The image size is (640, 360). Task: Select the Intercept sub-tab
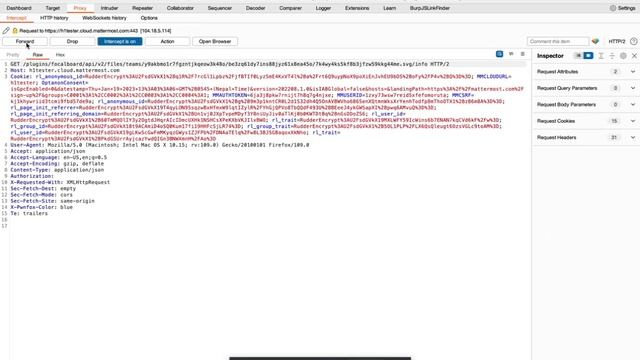16,18
